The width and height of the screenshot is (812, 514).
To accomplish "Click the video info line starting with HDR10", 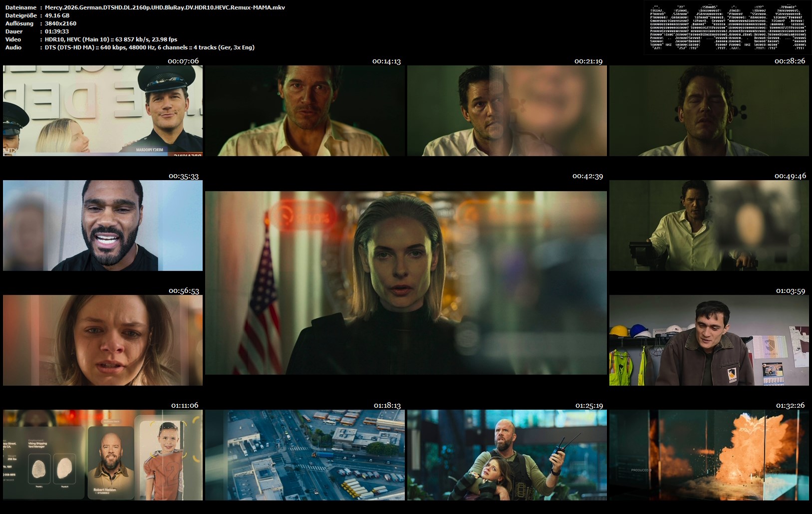I will [x=111, y=39].
